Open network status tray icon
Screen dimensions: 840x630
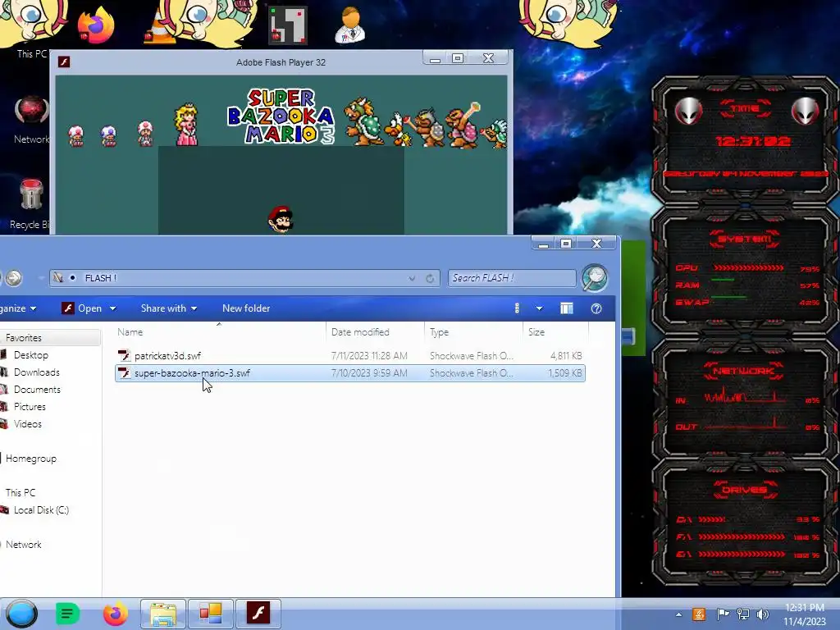tap(743, 614)
